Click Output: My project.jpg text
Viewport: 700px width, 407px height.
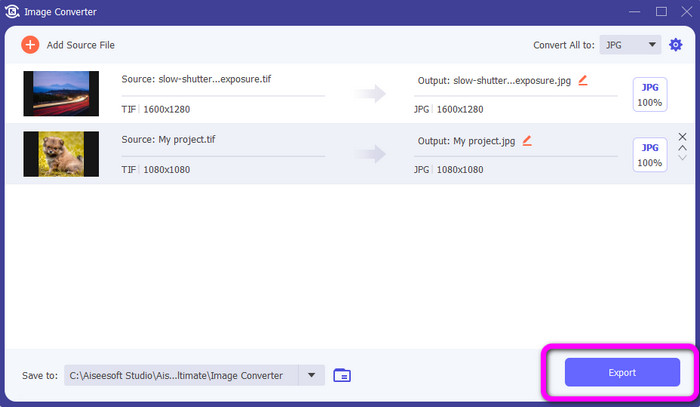pos(466,141)
